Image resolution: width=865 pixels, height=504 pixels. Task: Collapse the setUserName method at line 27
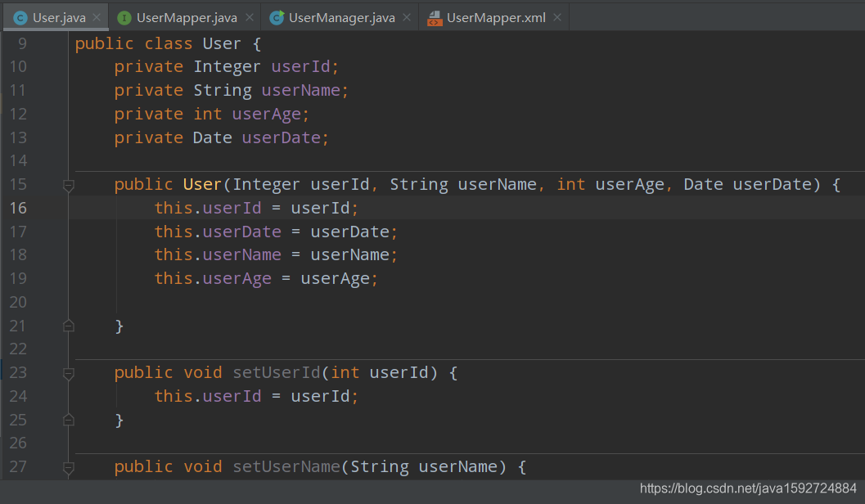tap(69, 468)
